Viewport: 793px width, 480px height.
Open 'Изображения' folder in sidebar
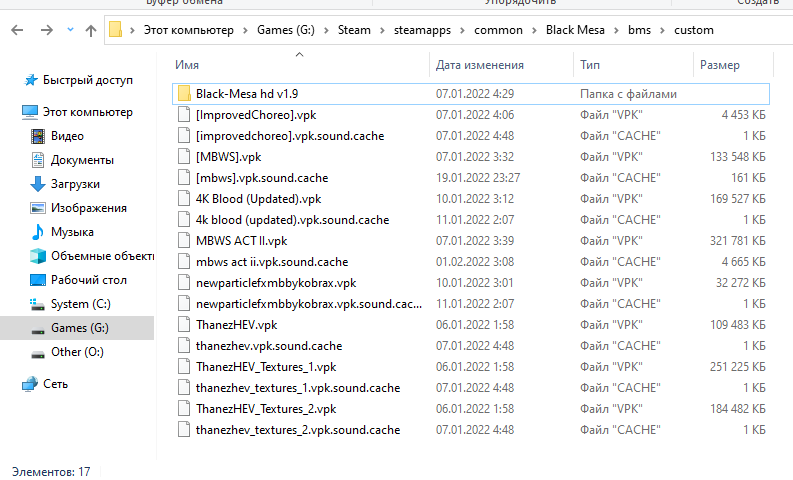tap(89, 208)
